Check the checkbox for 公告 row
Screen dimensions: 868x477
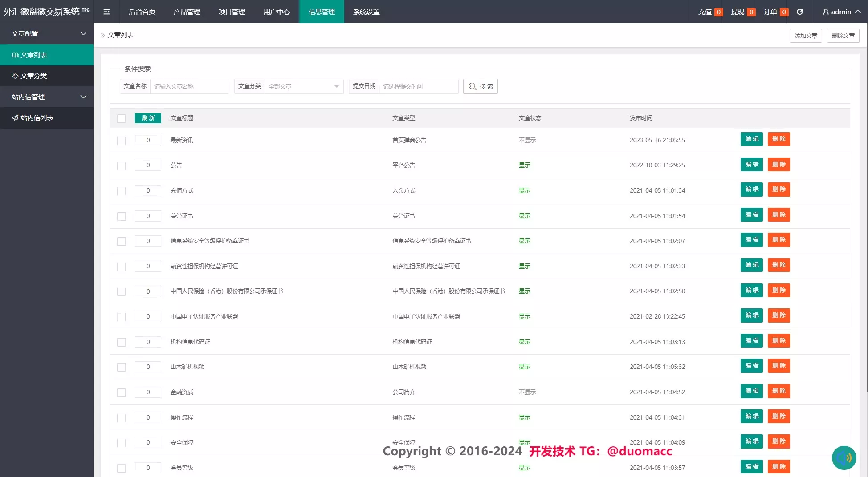pos(121,165)
